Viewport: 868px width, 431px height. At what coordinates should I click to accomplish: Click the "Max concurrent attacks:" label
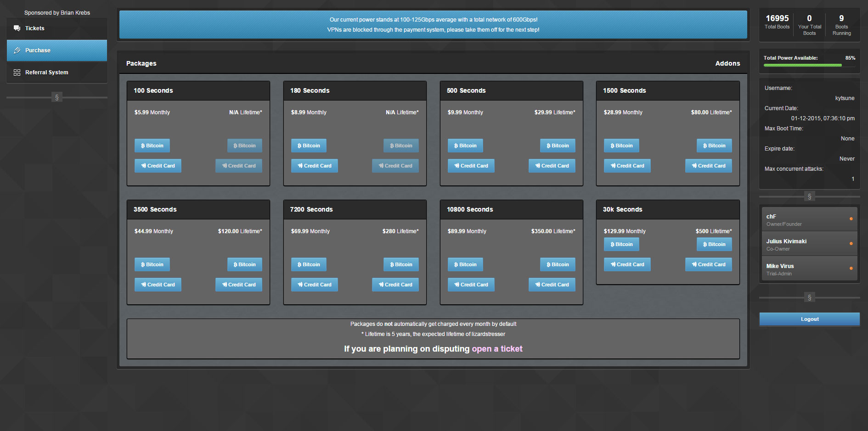[794, 169]
